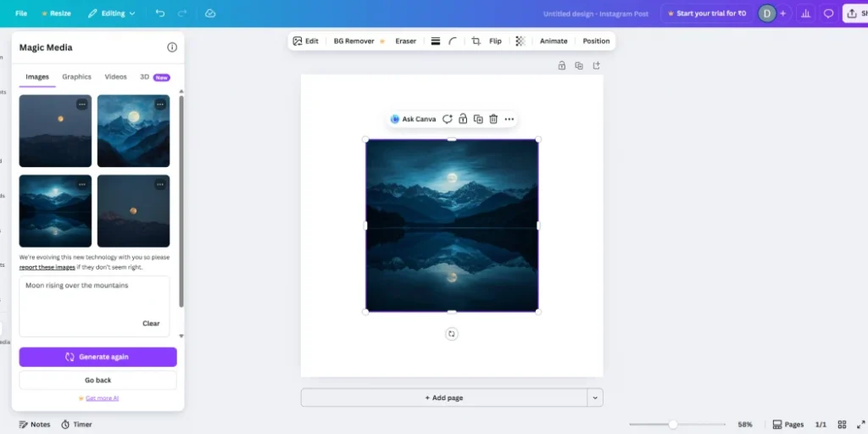Open the Notes panel
Image resolution: width=868 pixels, height=434 pixels.
[x=34, y=425]
